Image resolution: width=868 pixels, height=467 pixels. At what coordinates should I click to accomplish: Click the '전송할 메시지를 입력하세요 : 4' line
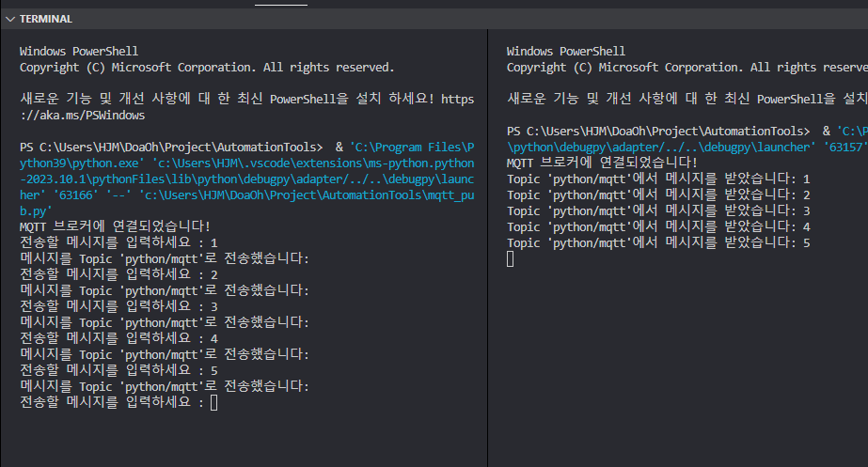(x=119, y=338)
